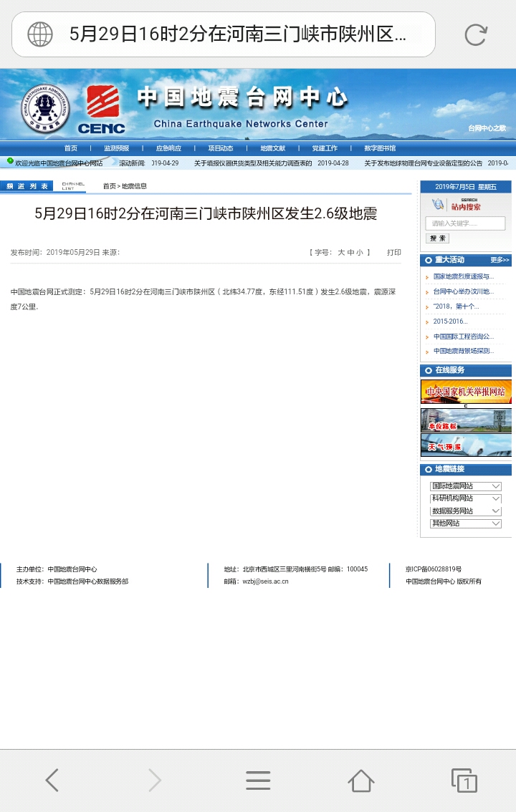Click footer text 技术支持：中国地震台网中心数据服务部
Viewport: 516px width, 812px height.
pyautogui.click(x=72, y=581)
